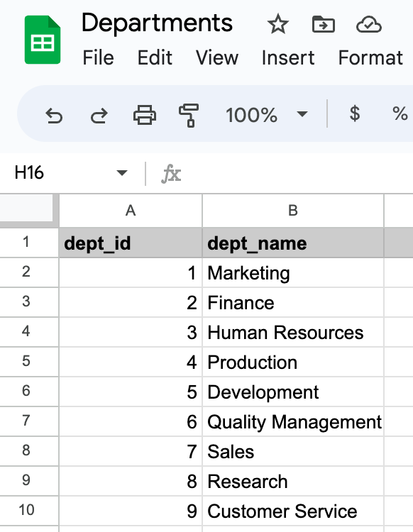Click the Google Sheets home logo
Screen dimensions: 413x532
[x=43, y=40]
